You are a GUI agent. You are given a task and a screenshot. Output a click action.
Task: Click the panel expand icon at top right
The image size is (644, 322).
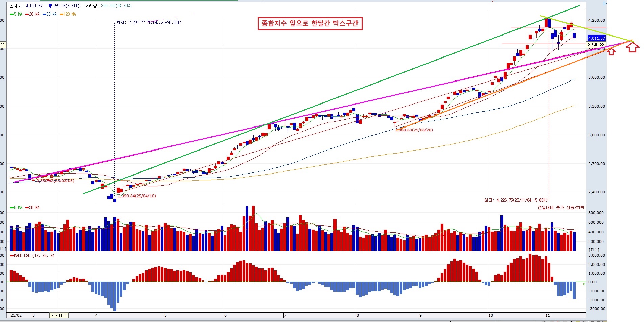pyautogui.click(x=605, y=3)
